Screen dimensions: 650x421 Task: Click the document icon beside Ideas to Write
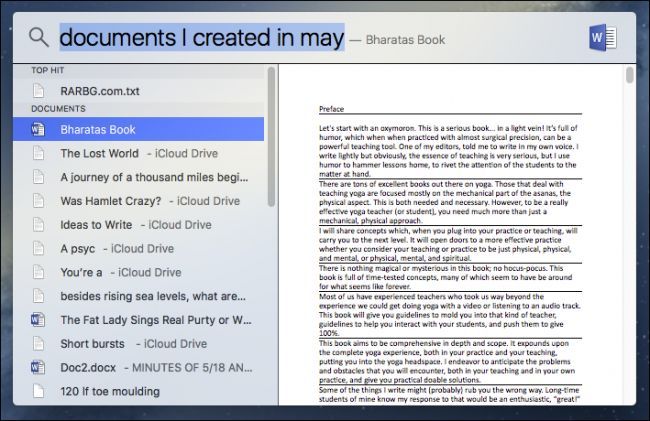39,225
